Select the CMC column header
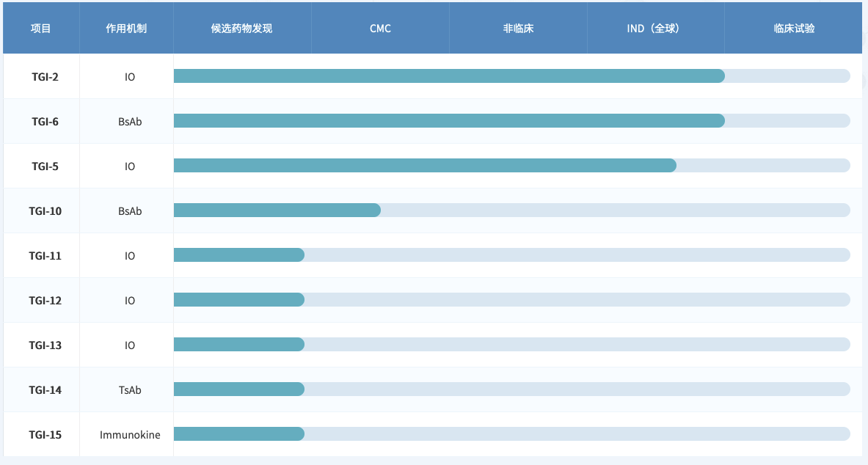868x465 pixels. (x=380, y=27)
